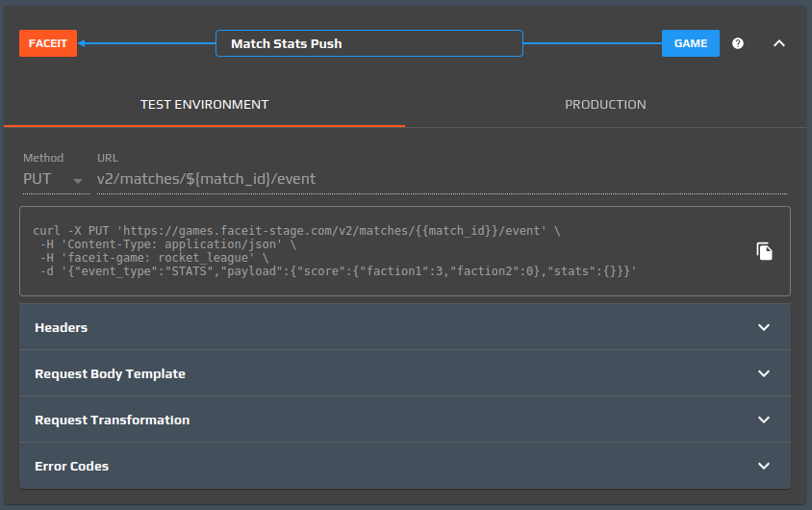Click the Headers chevron arrow
This screenshot has height=510, width=812.
[764, 327]
